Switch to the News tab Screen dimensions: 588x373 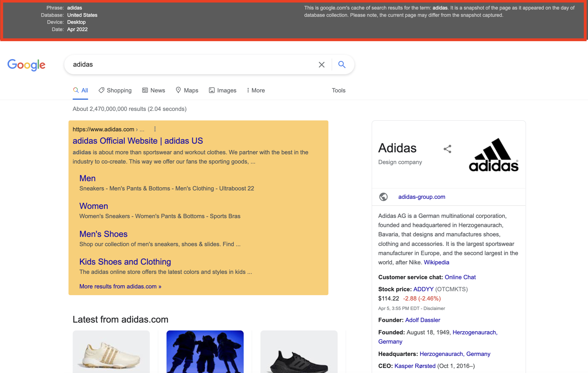tap(153, 90)
